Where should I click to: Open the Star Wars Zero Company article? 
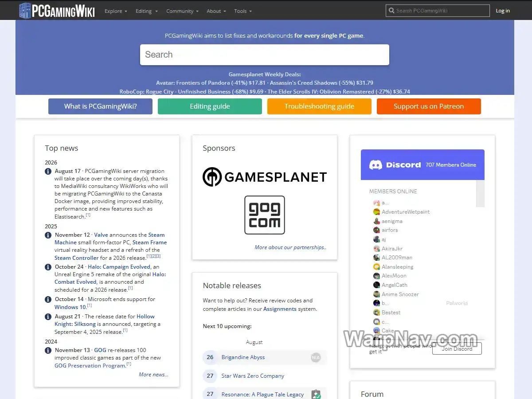(253, 376)
